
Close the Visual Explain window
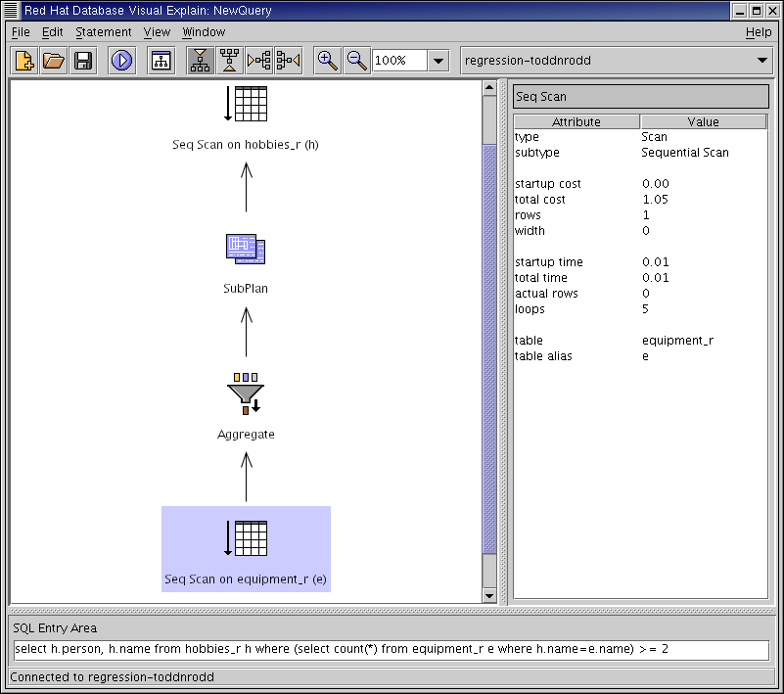pos(773,11)
